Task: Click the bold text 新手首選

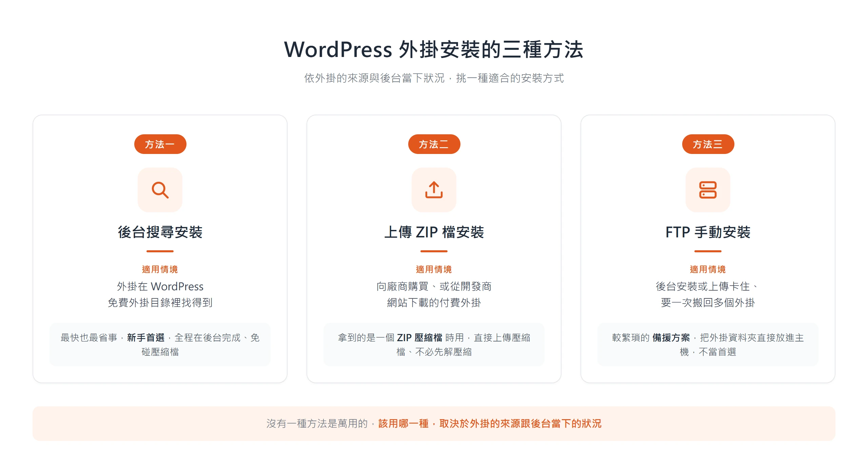Action: [x=146, y=337]
